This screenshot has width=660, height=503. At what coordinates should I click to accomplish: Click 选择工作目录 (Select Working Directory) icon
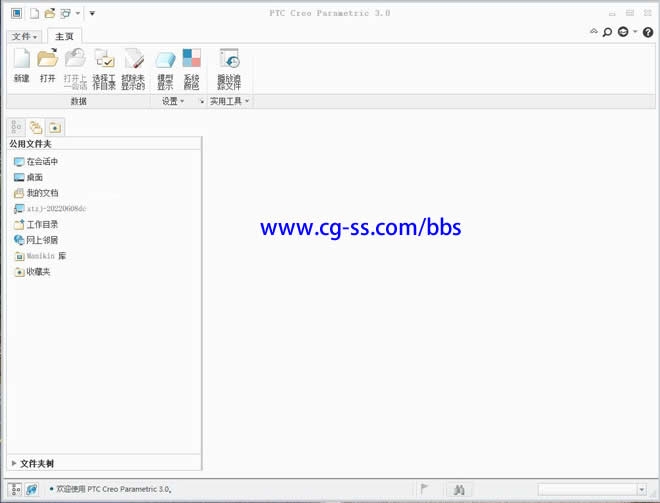(x=104, y=67)
